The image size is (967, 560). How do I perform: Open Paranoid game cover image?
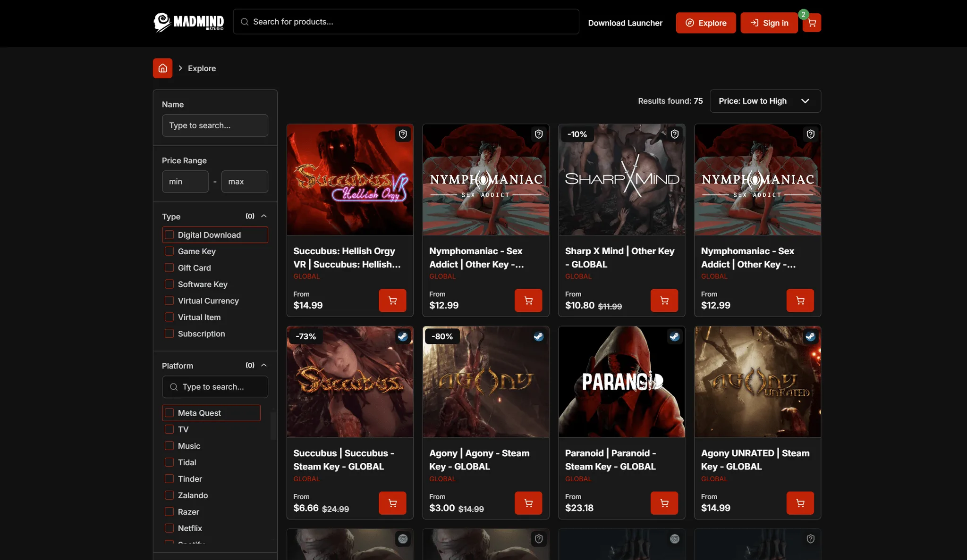pyautogui.click(x=622, y=382)
